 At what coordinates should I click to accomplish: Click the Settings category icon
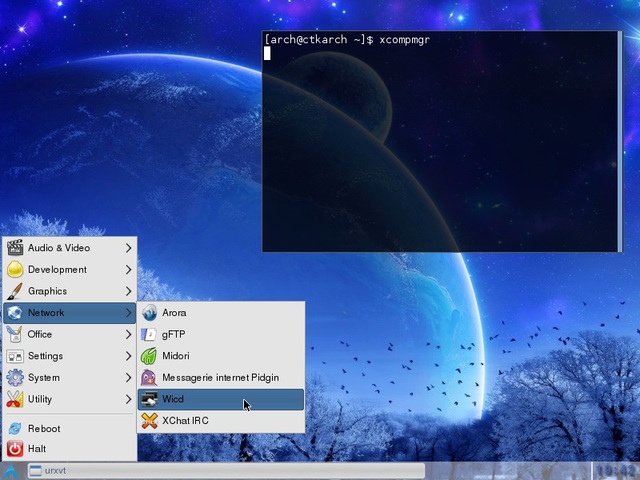tap(15, 356)
